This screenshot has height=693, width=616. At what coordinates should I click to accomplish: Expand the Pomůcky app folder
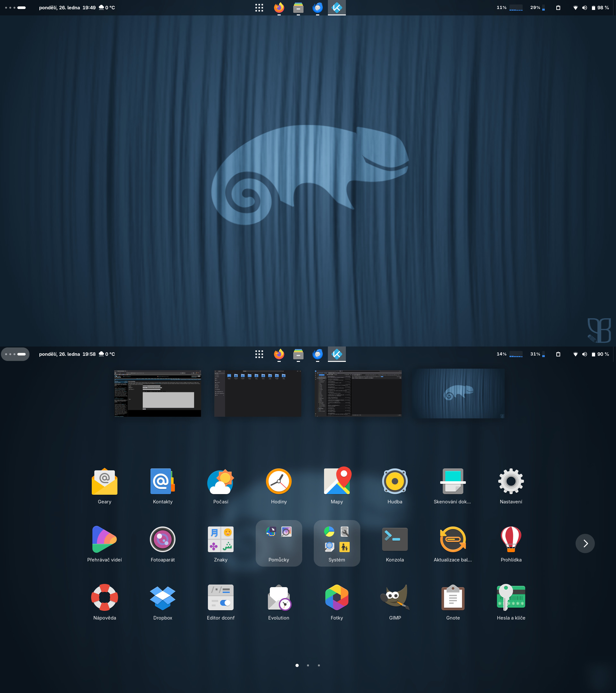point(279,543)
